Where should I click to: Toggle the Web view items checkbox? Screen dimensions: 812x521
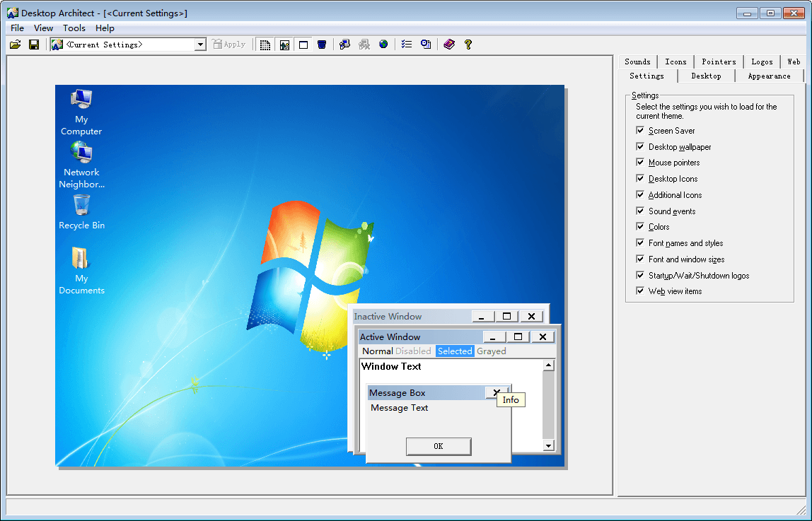pos(641,291)
